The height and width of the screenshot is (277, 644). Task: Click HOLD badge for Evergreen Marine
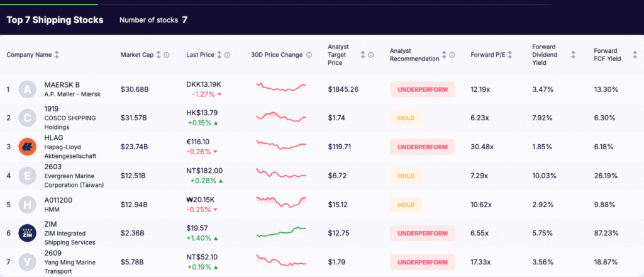point(406,176)
